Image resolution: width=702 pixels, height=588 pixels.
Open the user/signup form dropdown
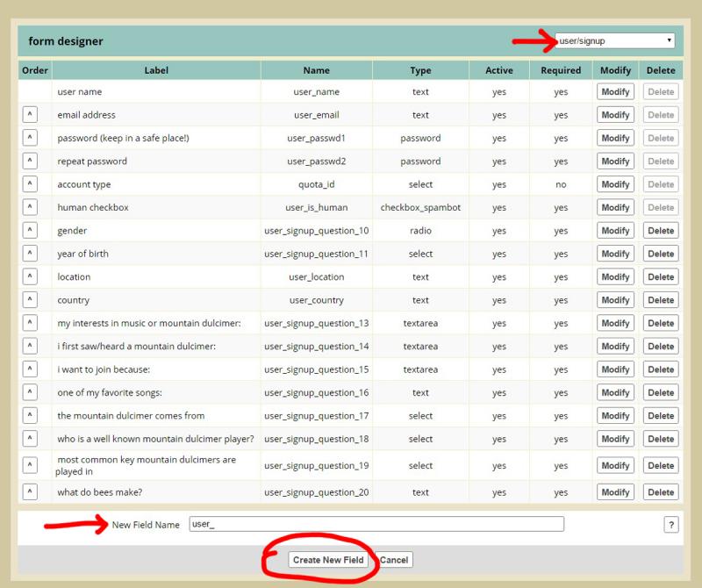point(614,40)
